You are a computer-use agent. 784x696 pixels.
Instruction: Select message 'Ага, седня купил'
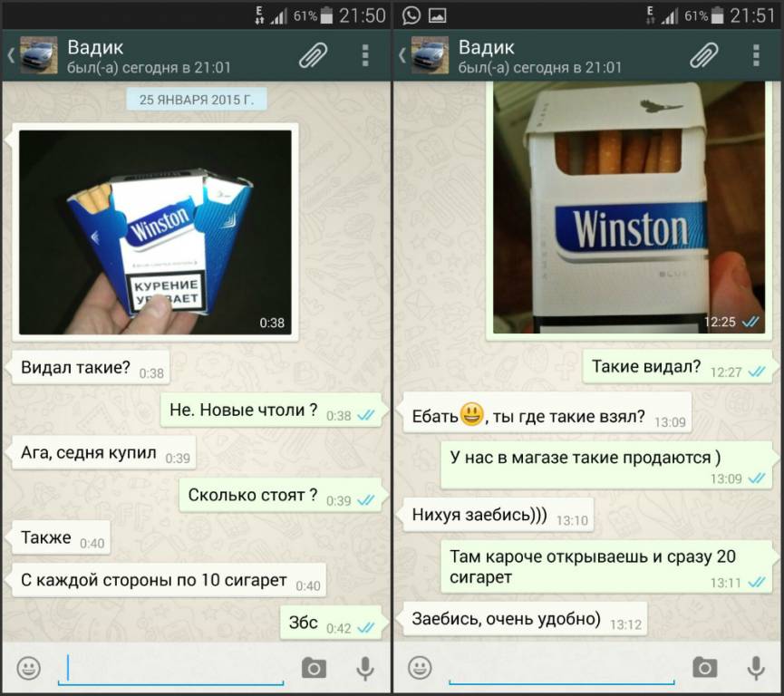103,452
